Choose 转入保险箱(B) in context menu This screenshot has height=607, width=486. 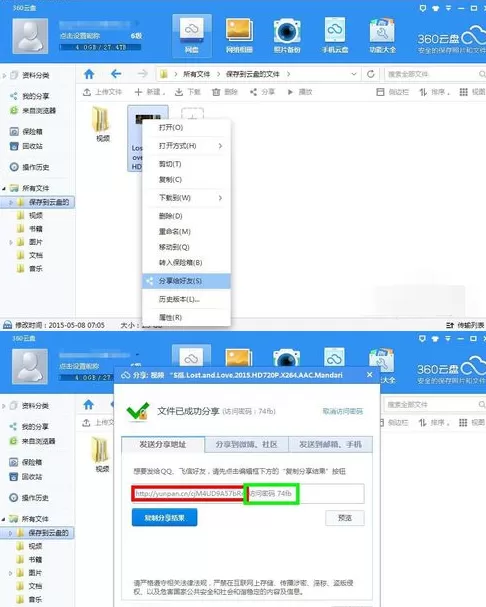click(187, 262)
